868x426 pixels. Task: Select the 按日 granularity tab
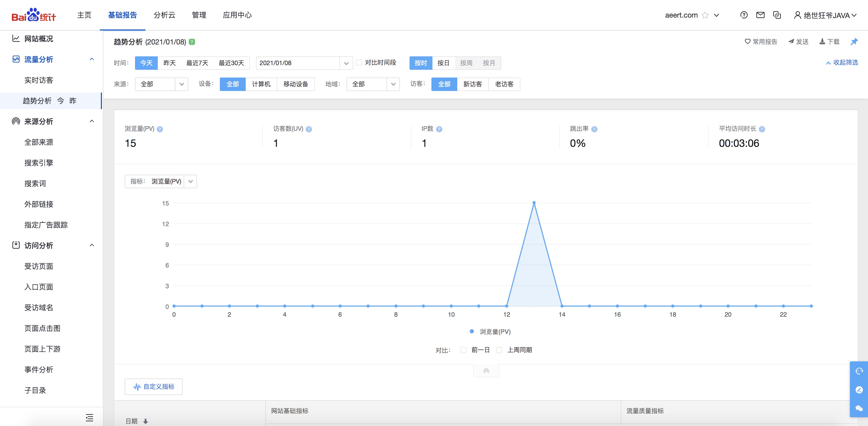tap(443, 63)
